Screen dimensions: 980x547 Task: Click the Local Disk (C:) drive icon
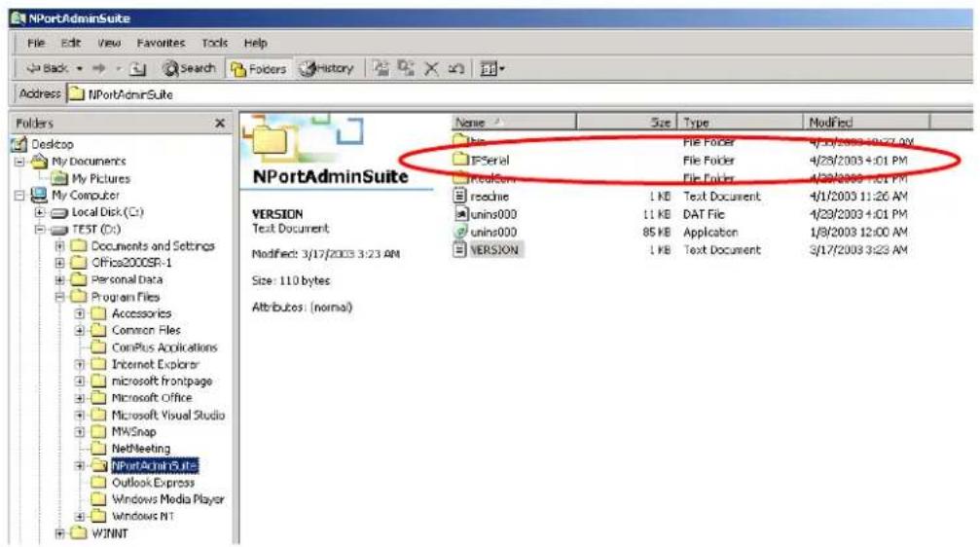(59, 212)
